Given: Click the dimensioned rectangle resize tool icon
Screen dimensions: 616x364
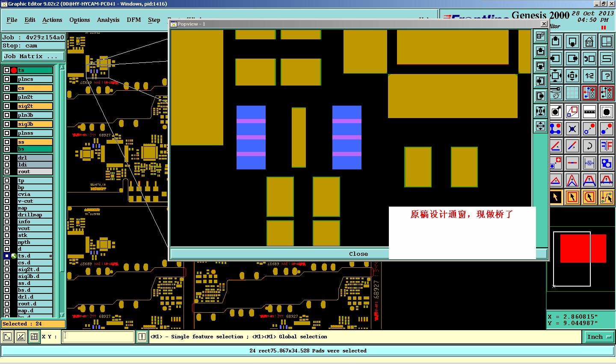Looking at the screenshot, I should tap(589, 163).
